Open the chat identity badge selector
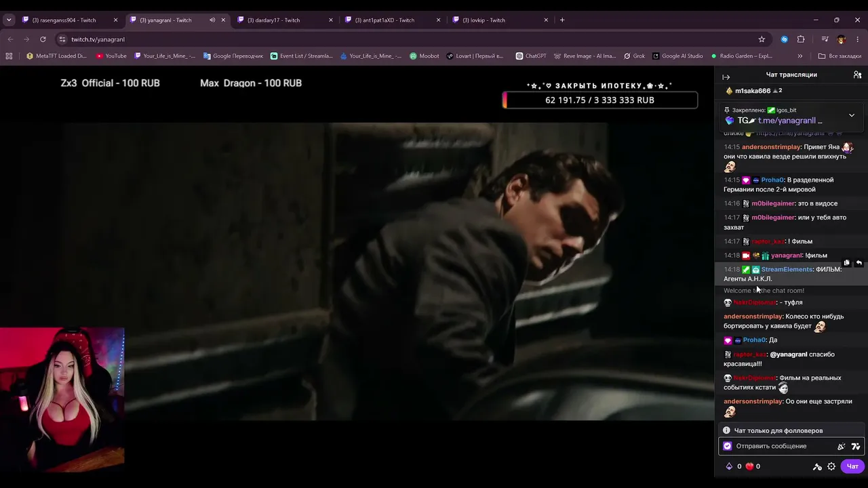 point(728,446)
